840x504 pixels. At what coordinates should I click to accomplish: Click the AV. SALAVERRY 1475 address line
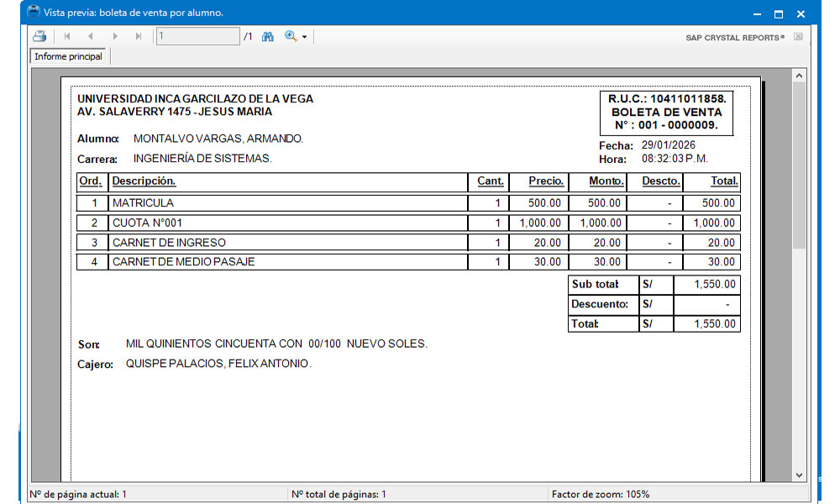[x=175, y=112]
